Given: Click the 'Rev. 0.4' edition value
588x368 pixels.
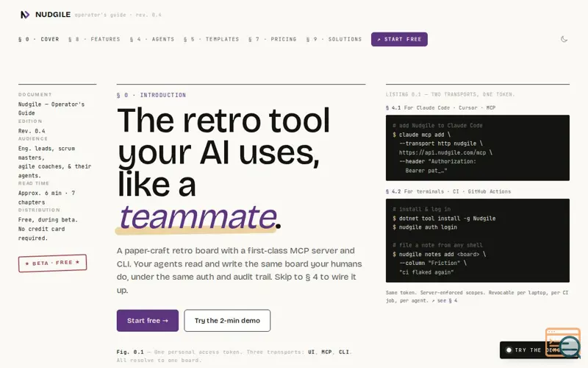Looking at the screenshot, I should (32, 131).
